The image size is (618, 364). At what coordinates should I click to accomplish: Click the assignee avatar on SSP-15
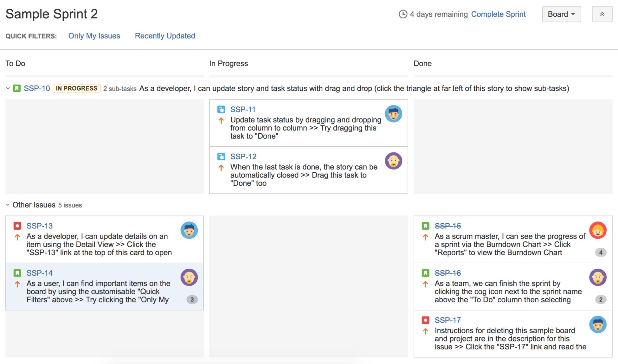point(598,230)
